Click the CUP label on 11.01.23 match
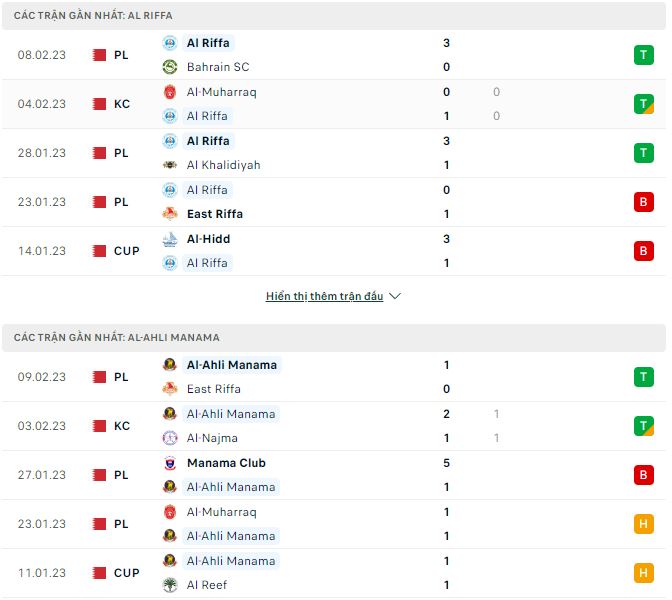Screen dimensions: 672x600 point(127,573)
